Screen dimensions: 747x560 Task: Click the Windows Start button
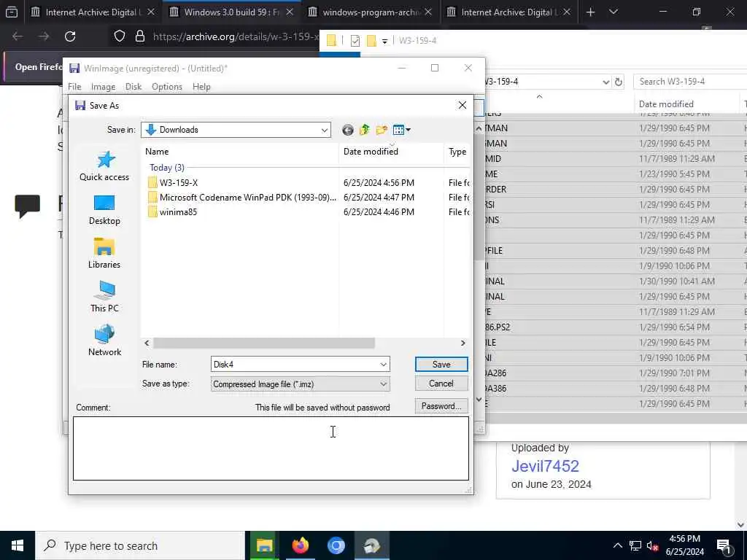18,545
